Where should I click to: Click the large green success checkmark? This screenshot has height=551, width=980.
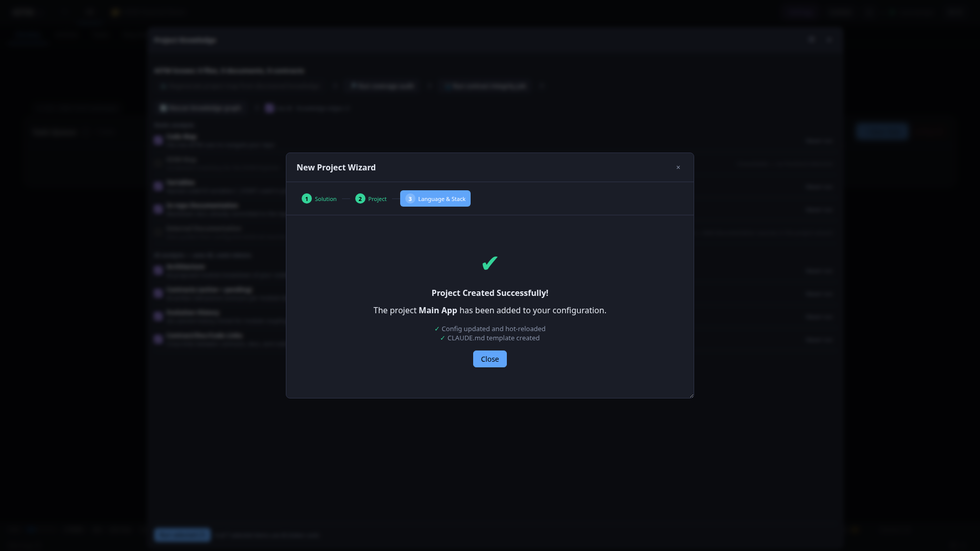pos(489,263)
